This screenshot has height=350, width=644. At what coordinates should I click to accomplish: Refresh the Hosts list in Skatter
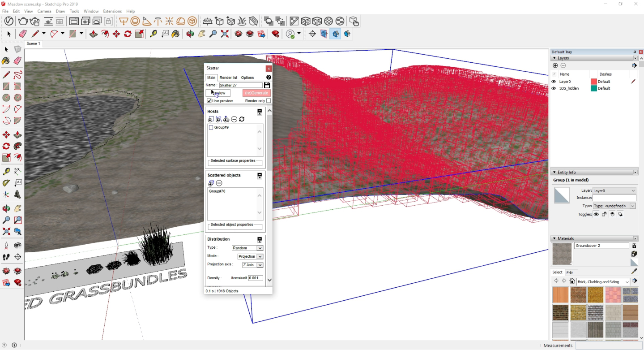click(241, 119)
